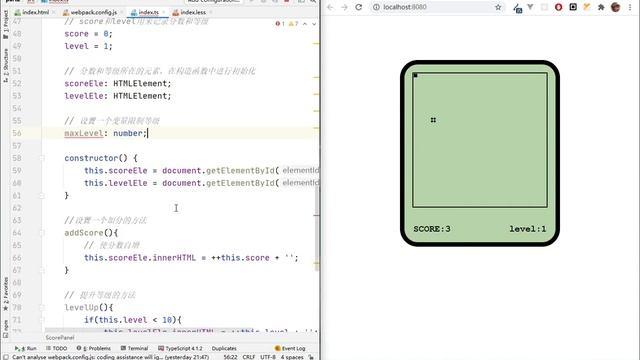This screenshot has height=360, width=640.
Task: Open the Chrome profile avatar
Action: 616,7
